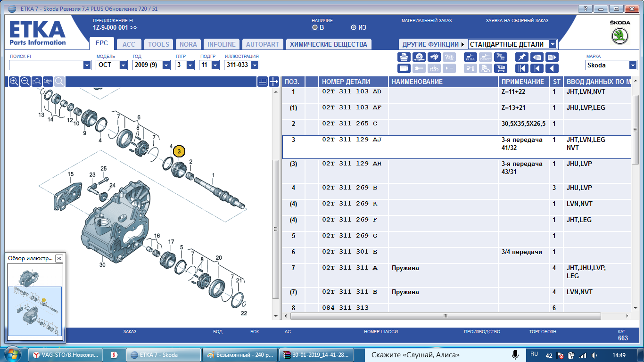Image resolution: width=644 pixels, height=362 pixels.
Task: Click the single shopping cart icon
Action: tap(501, 68)
